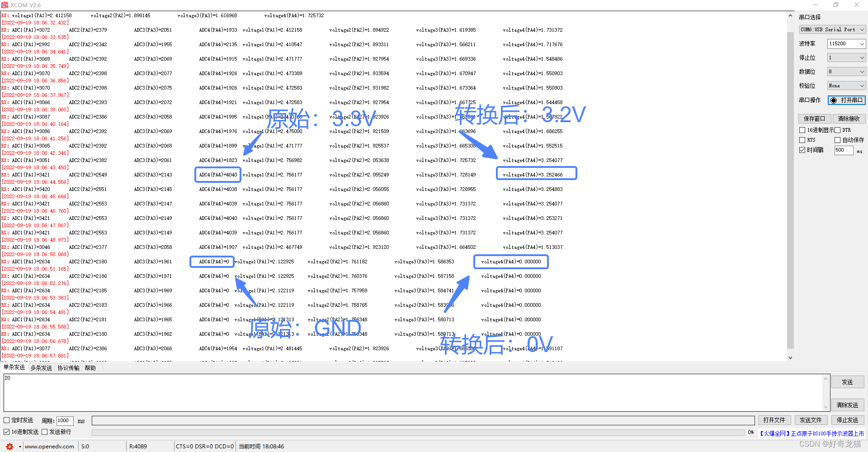Restore down the XCOM window
The height and width of the screenshot is (452, 868).
836,5
